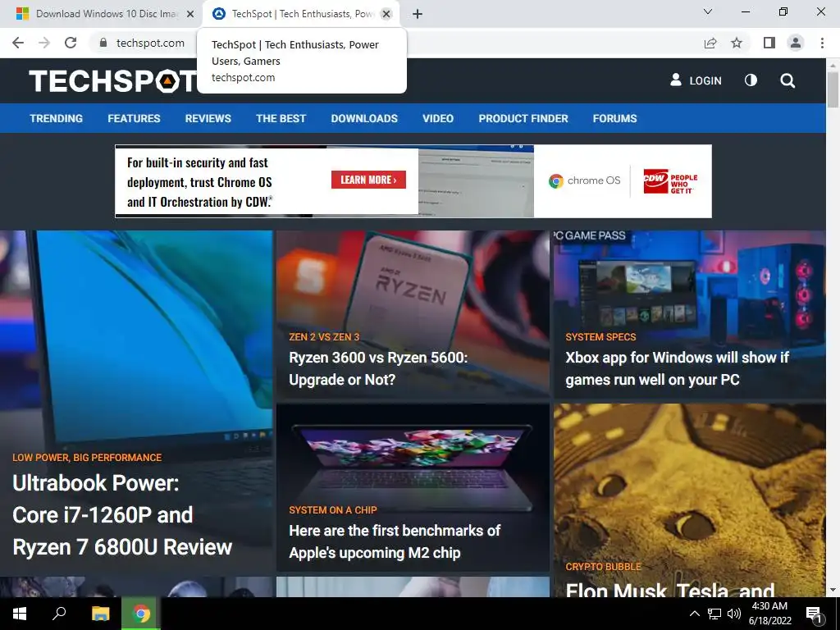
Task: Open the Chrome profile avatar
Action: point(796,43)
